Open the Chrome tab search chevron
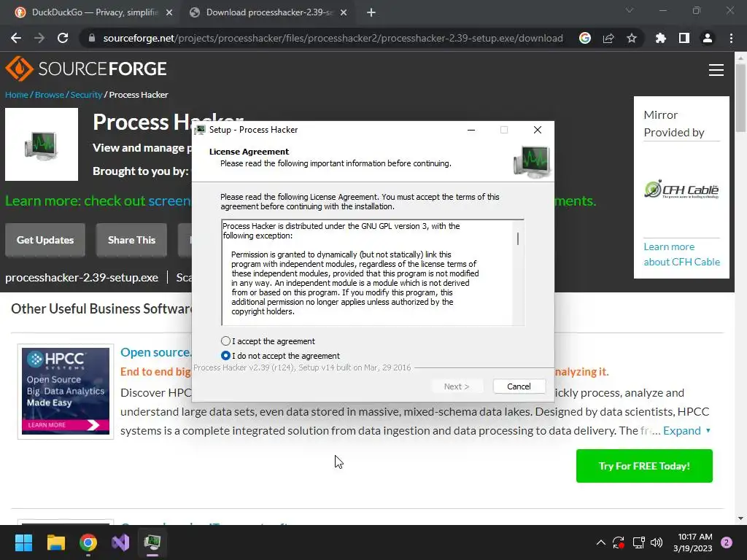 [x=630, y=10]
